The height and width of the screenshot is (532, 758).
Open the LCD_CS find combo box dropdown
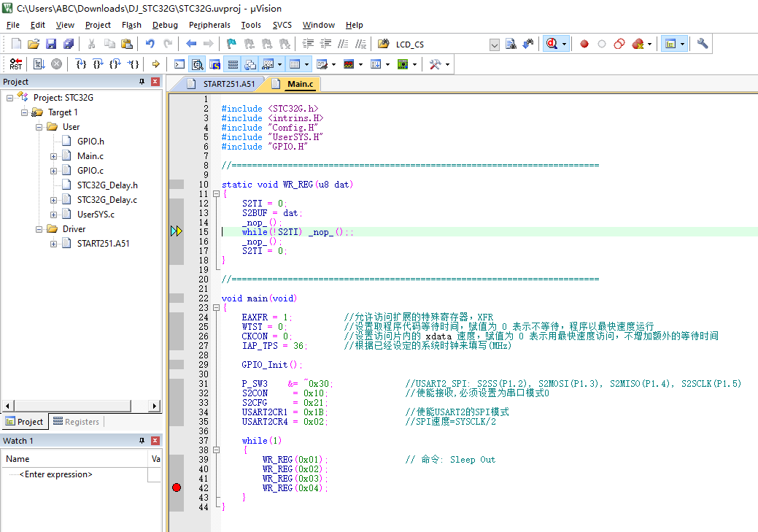494,45
